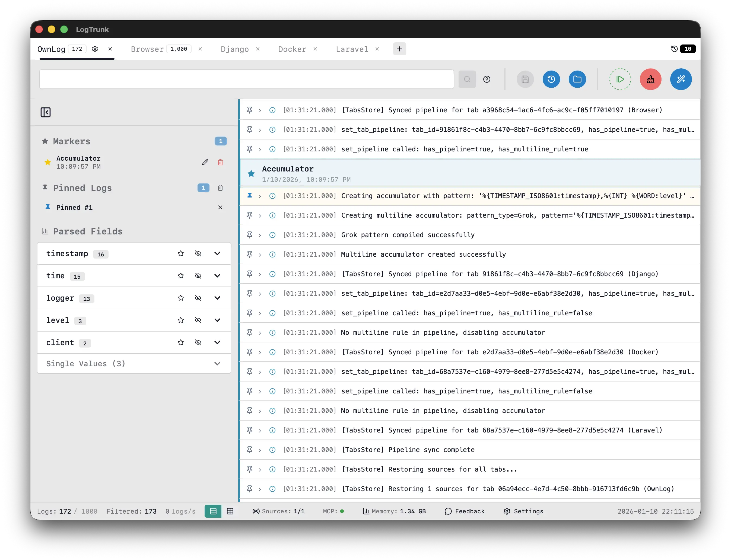Viewport: 731px width, 560px height.
Task: Switch to table view in status bar
Action: 230,511
